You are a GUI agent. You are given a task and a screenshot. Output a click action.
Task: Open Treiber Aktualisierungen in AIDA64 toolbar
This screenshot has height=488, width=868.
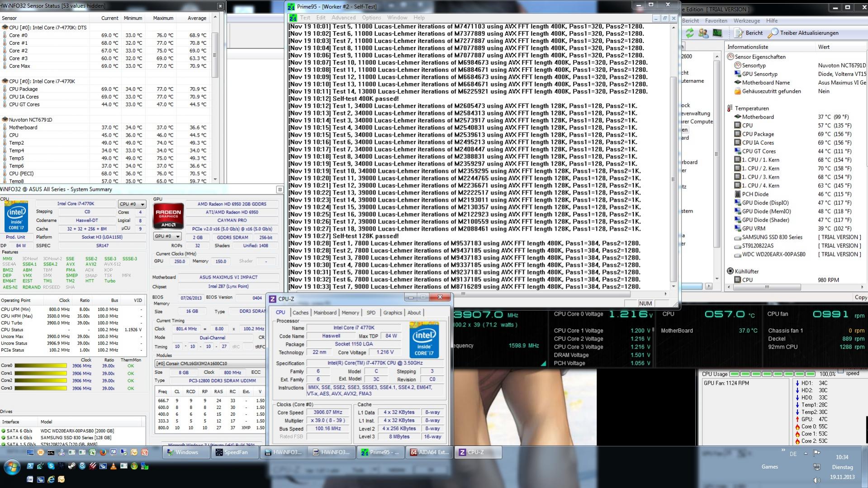coord(803,33)
